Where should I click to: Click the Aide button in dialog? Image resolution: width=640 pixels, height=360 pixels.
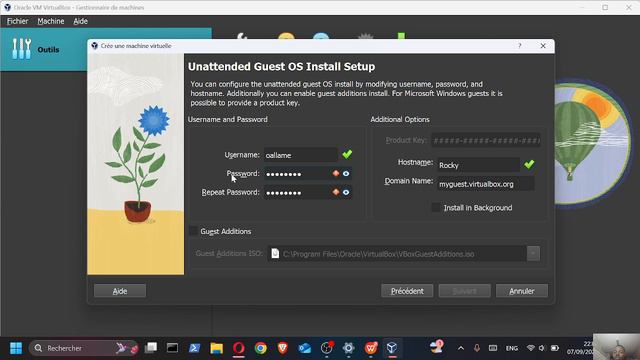(120, 291)
